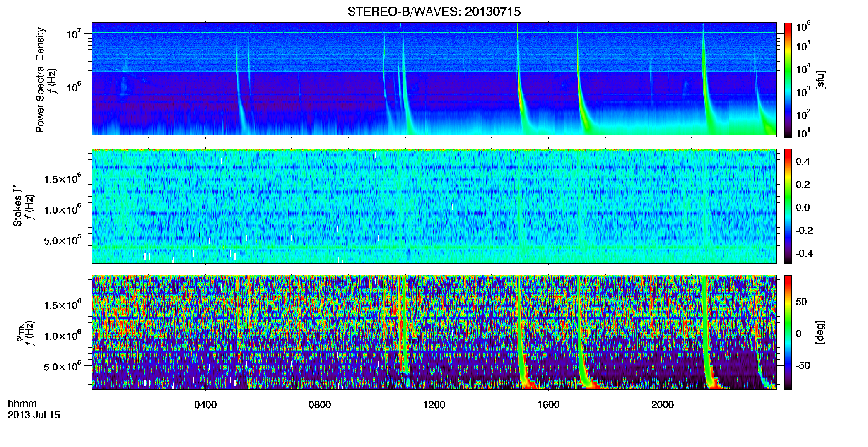Click the "[deg]" colorbar unit label
This screenshot has height=447, width=868.
click(x=820, y=332)
